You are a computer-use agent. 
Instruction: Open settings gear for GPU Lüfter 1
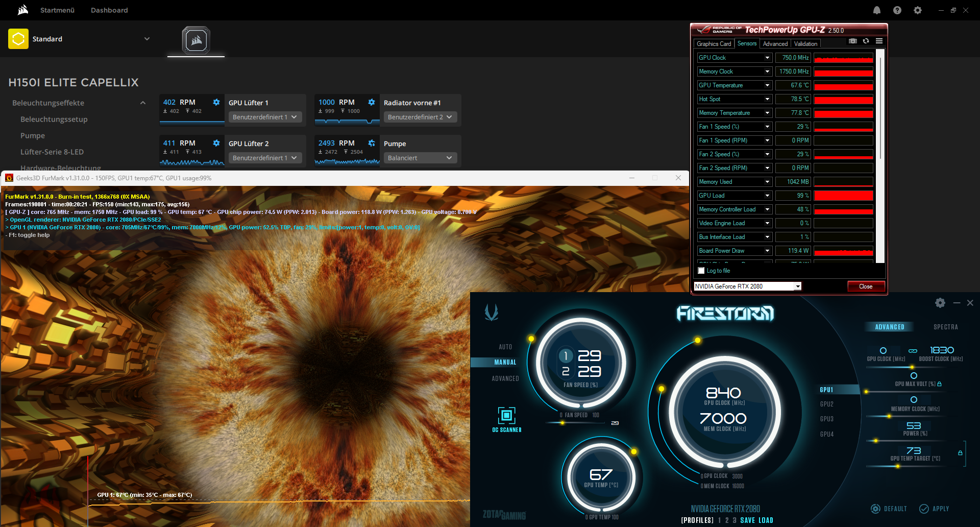point(216,102)
